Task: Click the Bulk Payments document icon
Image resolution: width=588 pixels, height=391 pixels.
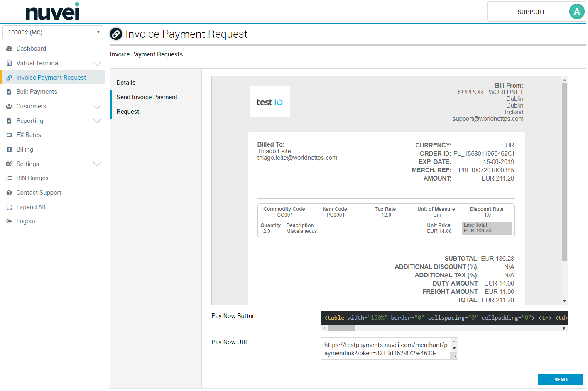Action: 9,92
